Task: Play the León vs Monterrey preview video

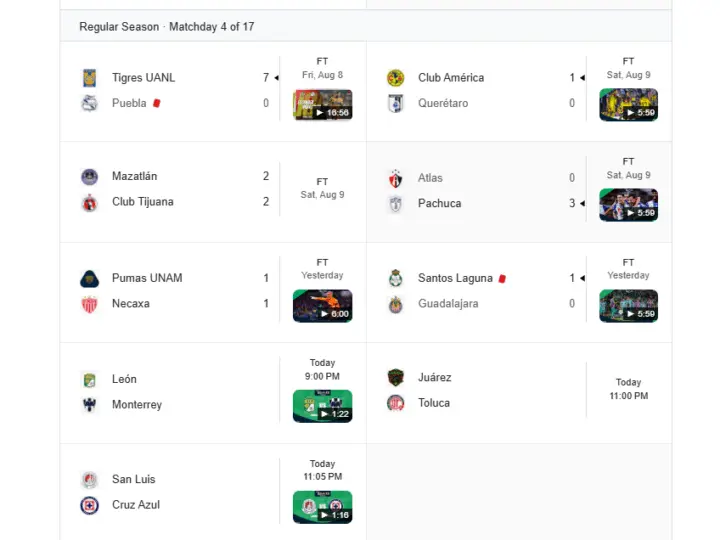Action: coord(323,406)
